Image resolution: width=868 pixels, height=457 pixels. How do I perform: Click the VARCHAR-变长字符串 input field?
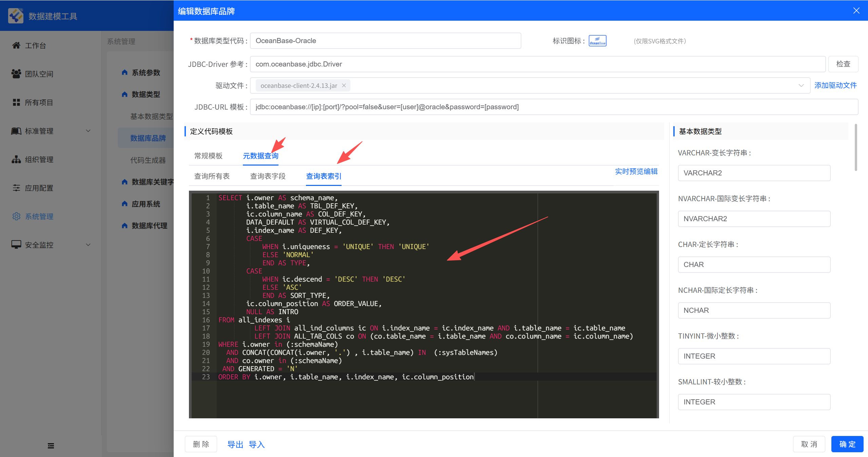point(754,173)
